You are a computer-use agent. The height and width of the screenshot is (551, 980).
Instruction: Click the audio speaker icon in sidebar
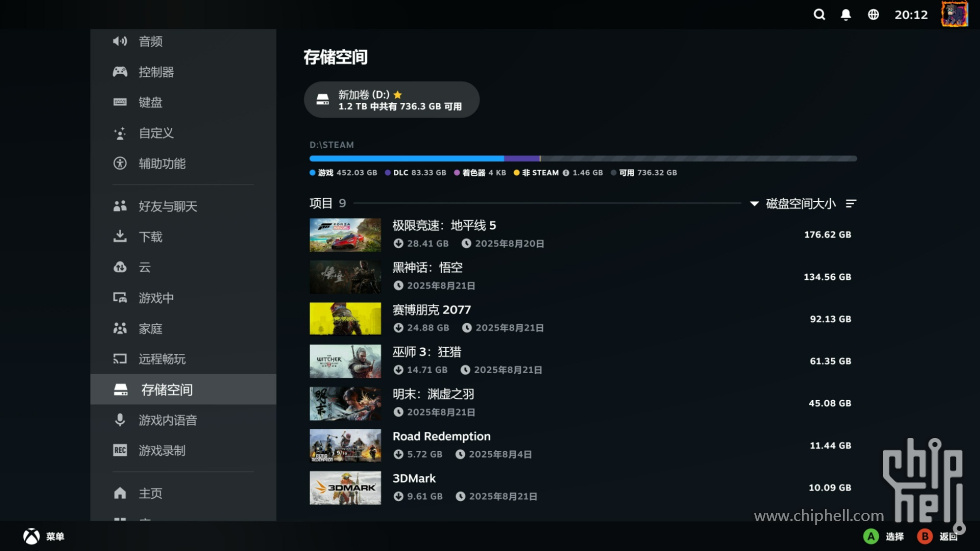coord(120,41)
